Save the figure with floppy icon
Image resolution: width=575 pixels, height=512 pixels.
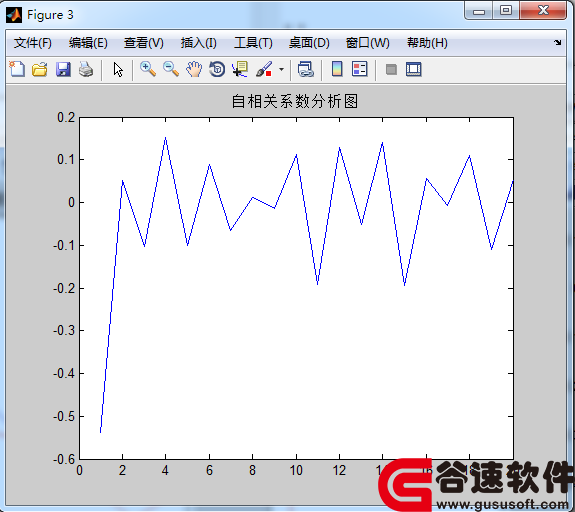pos(63,69)
